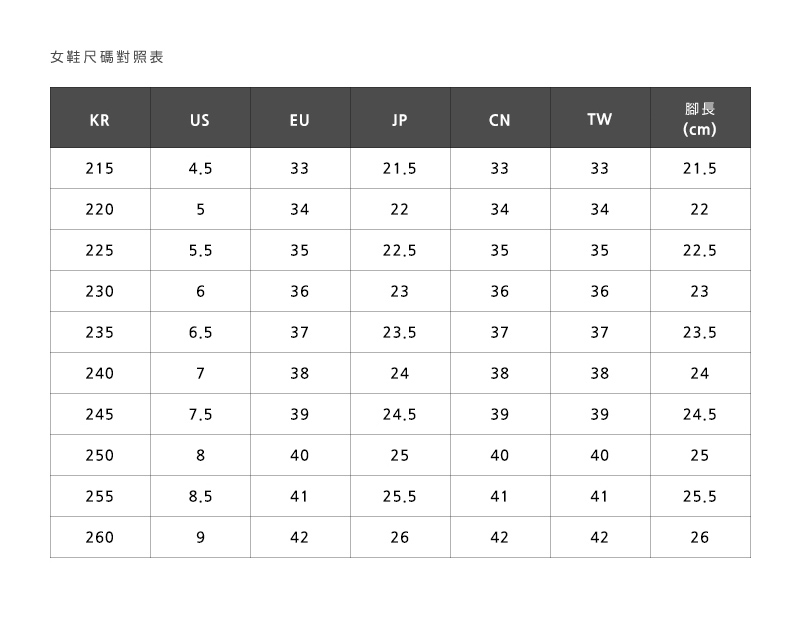The width and height of the screenshot is (800, 630).
Task: Click the 女鞋尺碼對照表 title text
Action: pos(107,57)
